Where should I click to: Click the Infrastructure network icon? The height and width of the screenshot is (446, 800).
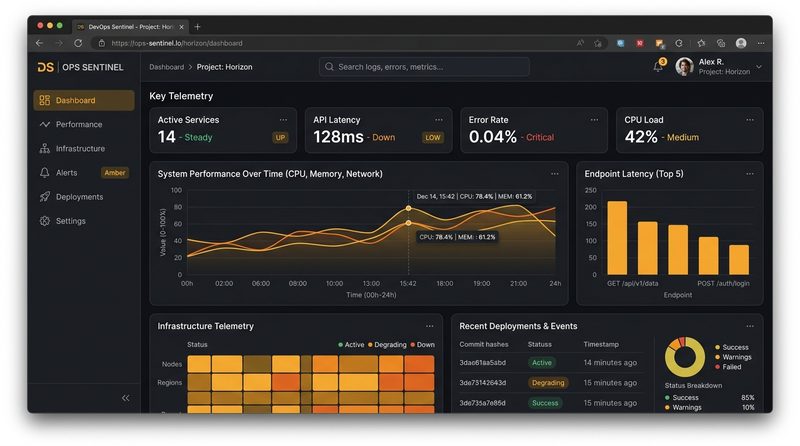[45, 148]
